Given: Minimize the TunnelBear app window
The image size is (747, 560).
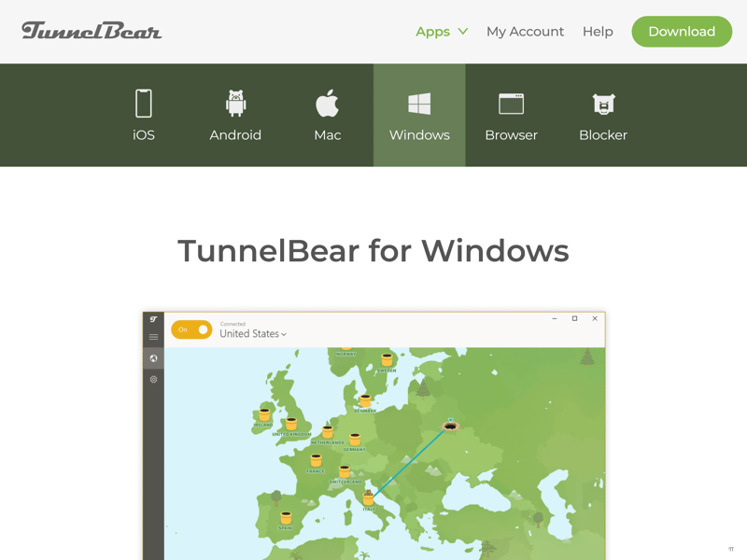Looking at the screenshot, I should pos(555,318).
